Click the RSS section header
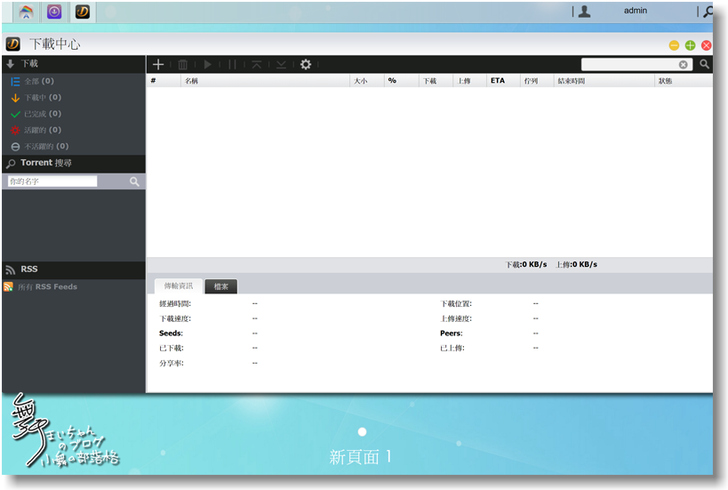728x490 pixels. (x=73, y=269)
